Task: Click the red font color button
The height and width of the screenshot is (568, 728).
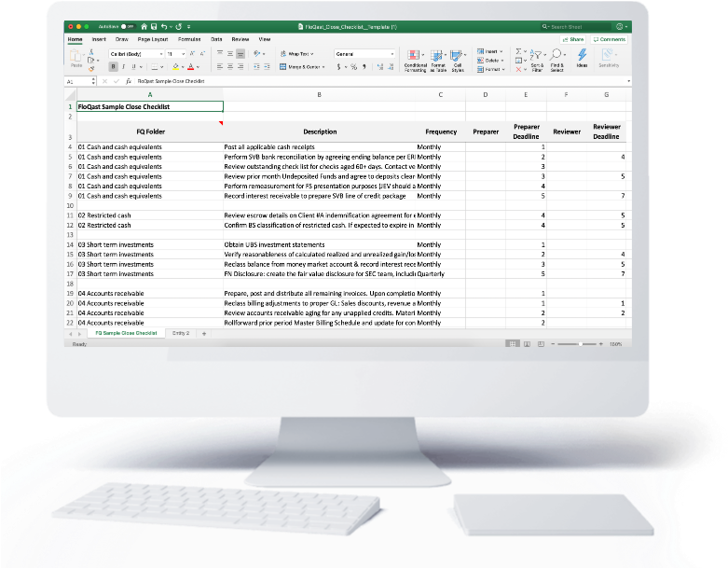Action: 191,67
